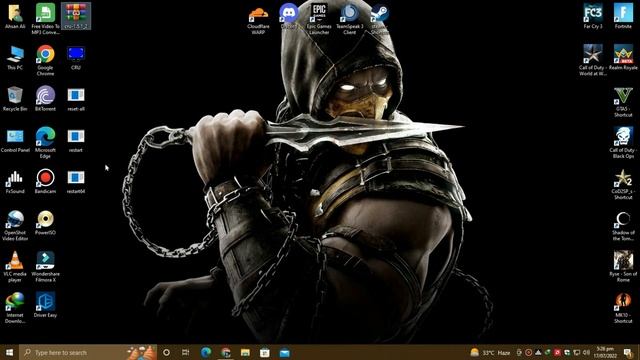
Task: Launch Shadow of the Tomb Raider shortcut
Action: 623,226
